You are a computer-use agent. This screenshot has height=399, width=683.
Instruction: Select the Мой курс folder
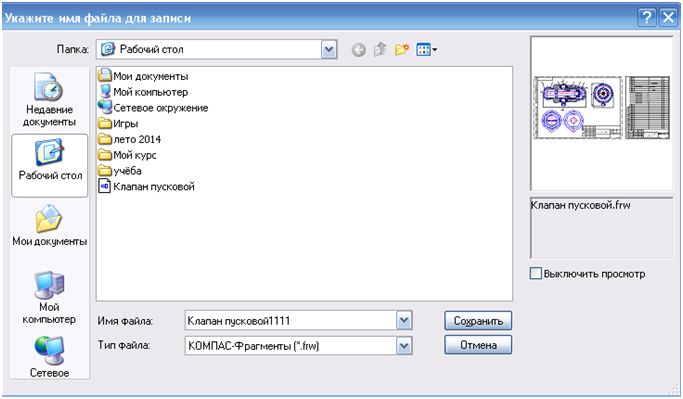point(127,155)
